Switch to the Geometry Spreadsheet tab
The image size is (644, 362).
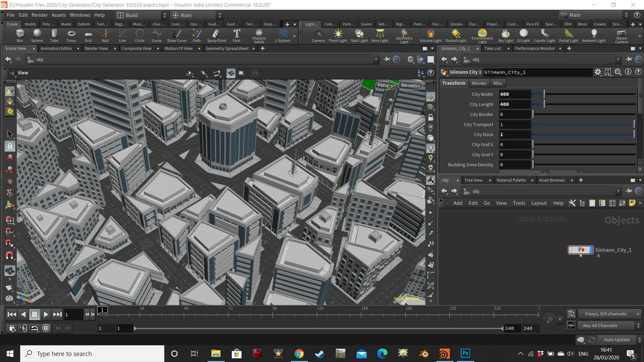click(228, 48)
